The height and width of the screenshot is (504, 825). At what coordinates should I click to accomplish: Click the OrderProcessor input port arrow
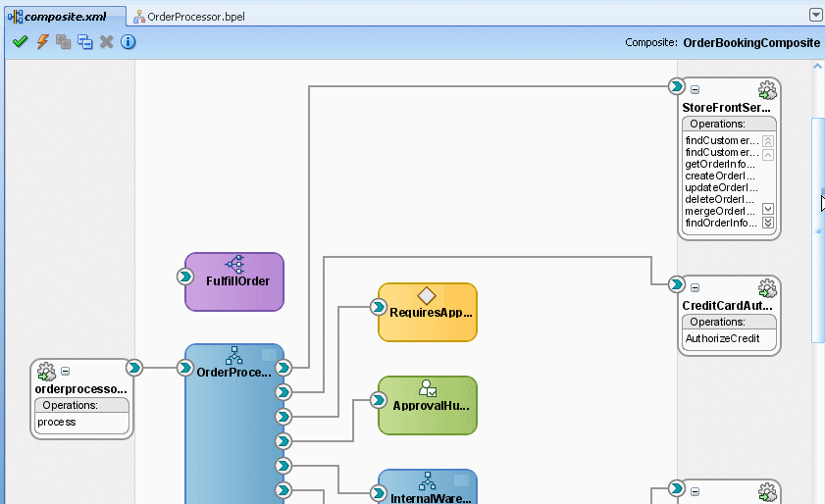(185, 368)
